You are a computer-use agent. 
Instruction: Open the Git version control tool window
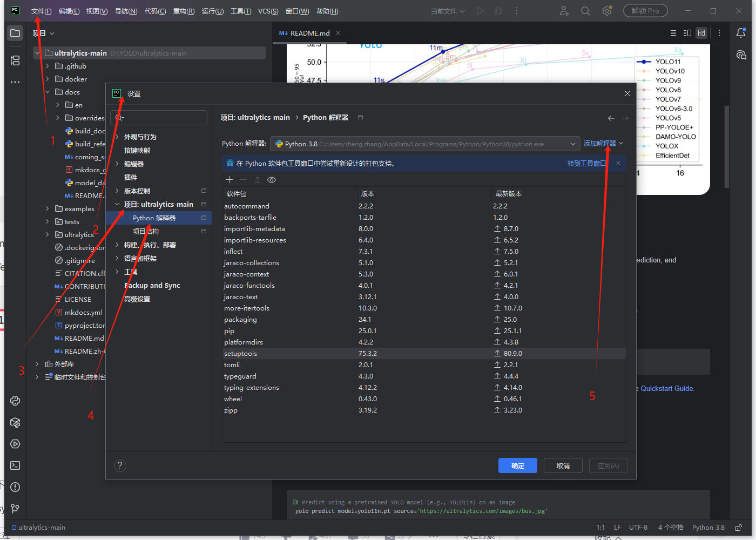point(15,509)
